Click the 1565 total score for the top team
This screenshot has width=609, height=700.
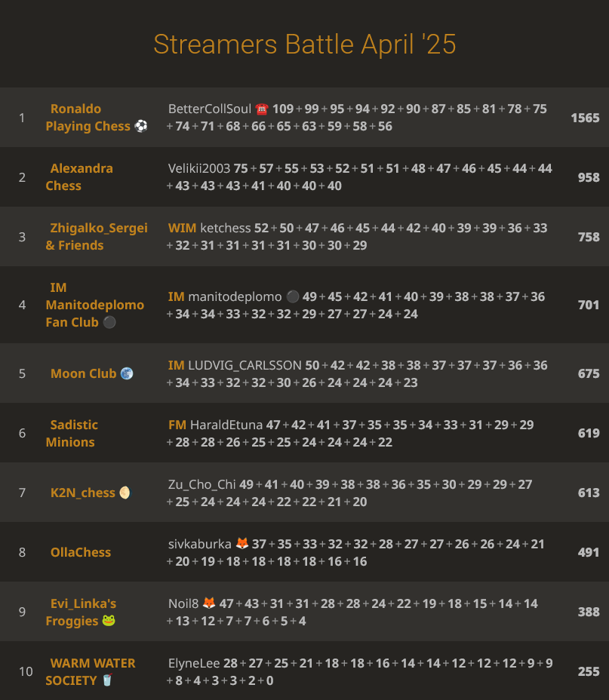coord(585,118)
